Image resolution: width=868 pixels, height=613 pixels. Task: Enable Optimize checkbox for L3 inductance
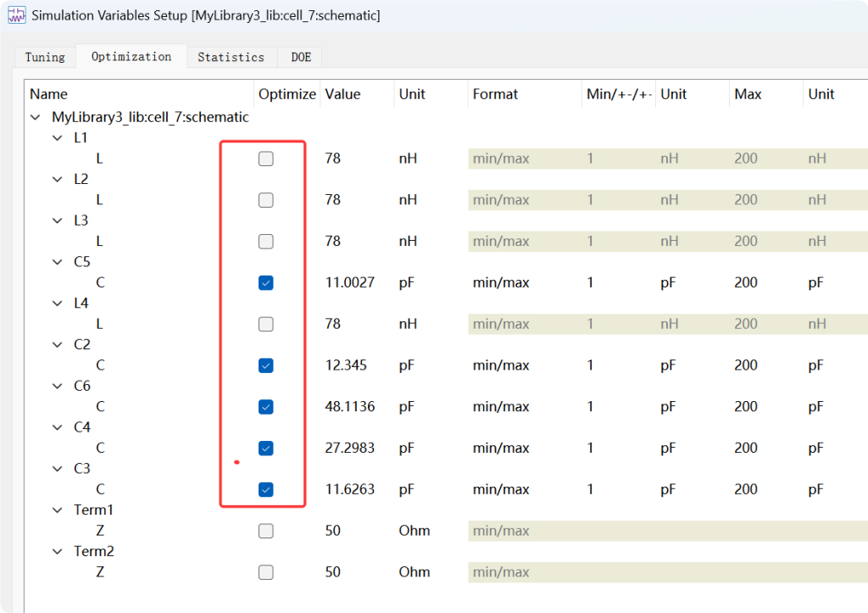(265, 242)
